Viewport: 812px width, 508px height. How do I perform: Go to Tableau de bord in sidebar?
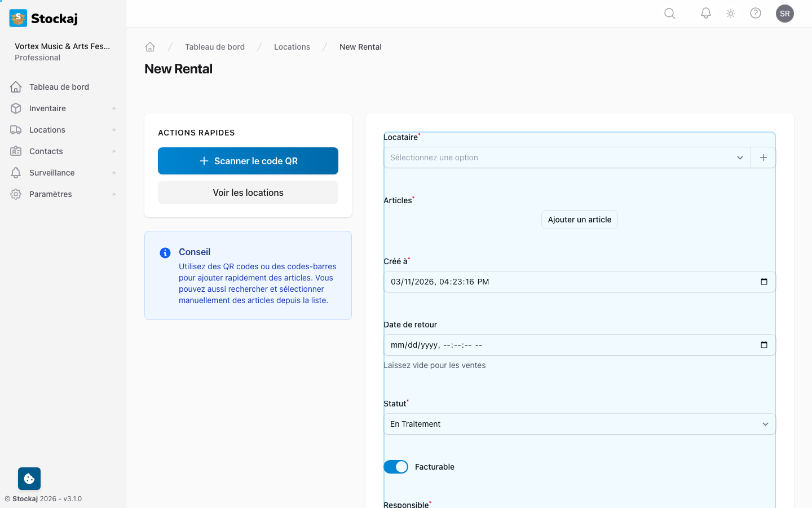click(x=59, y=87)
